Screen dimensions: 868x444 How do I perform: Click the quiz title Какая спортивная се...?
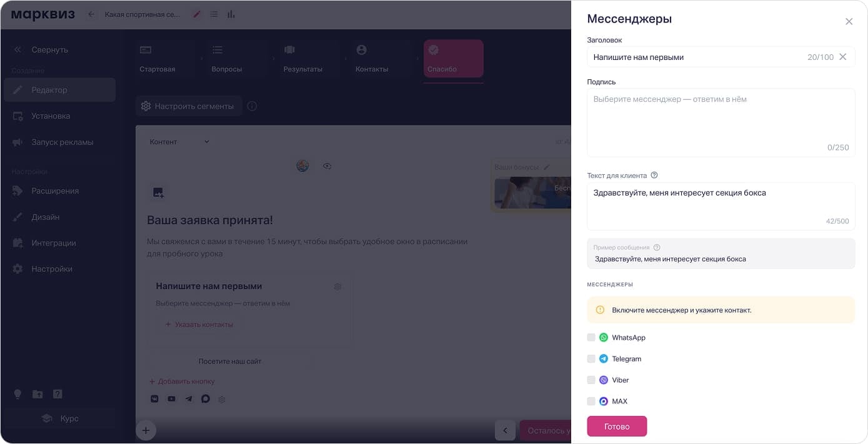(142, 14)
